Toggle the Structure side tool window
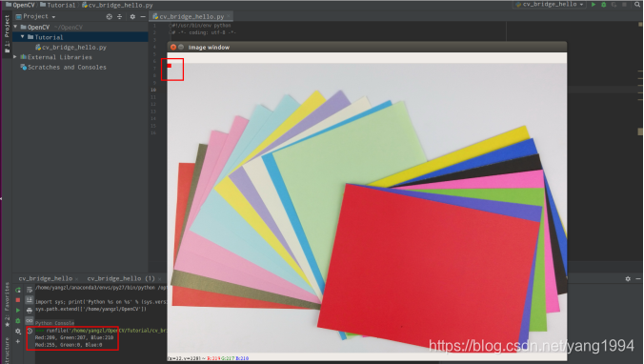This screenshot has width=644, height=364. [x=7, y=351]
